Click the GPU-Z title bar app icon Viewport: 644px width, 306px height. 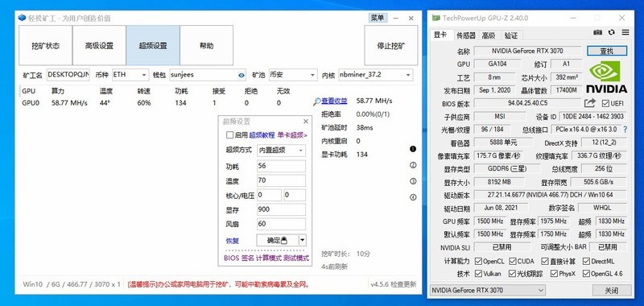(x=436, y=18)
